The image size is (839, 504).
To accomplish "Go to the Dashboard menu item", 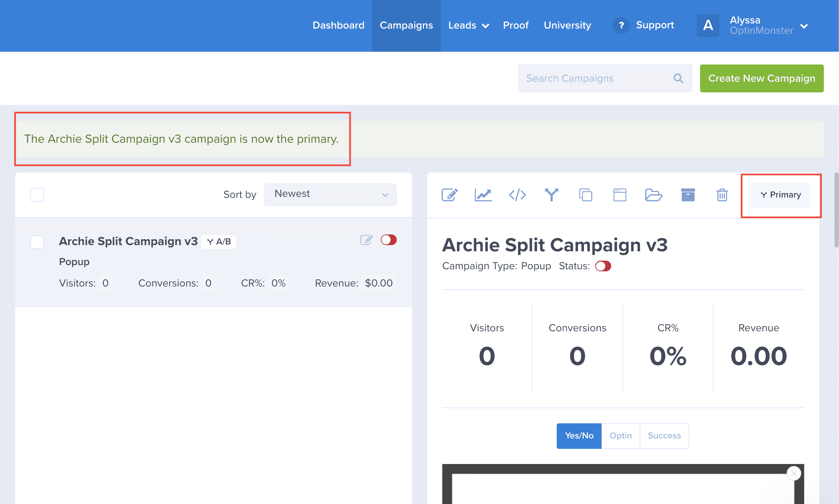I will [338, 26].
